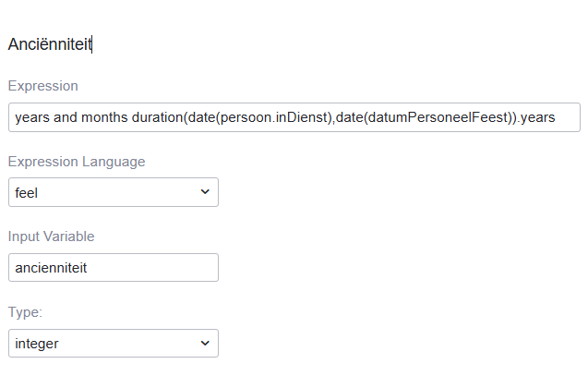The image size is (588, 376).
Task: Click the 'Expression' field label
Action: 42,86
